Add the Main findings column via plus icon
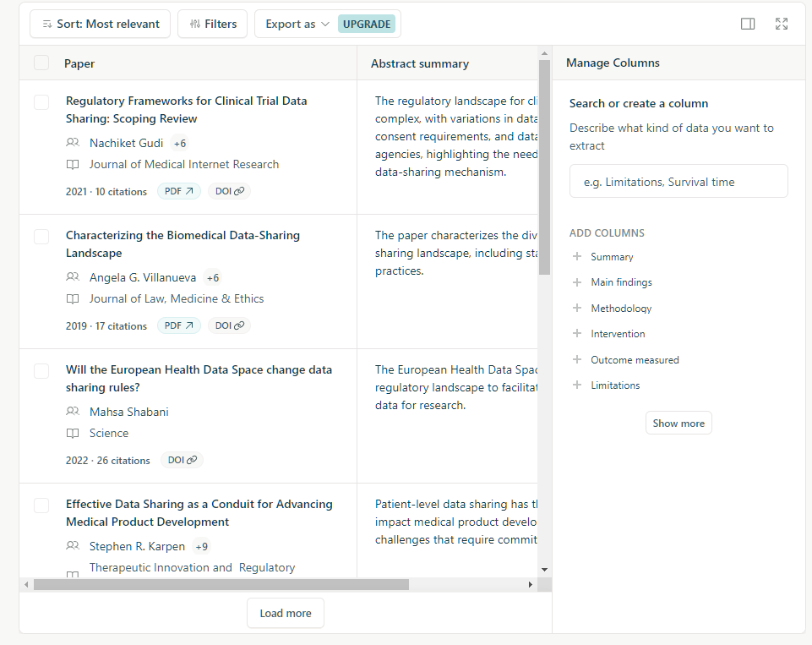 pos(577,282)
